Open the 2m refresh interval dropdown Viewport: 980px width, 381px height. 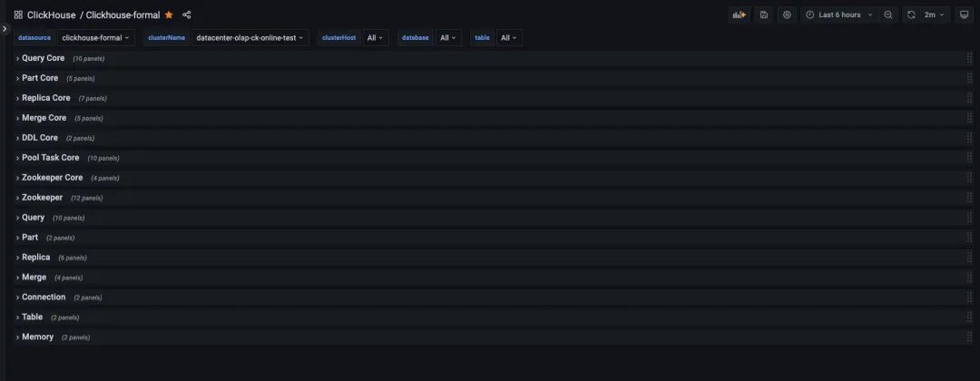pos(935,15)
